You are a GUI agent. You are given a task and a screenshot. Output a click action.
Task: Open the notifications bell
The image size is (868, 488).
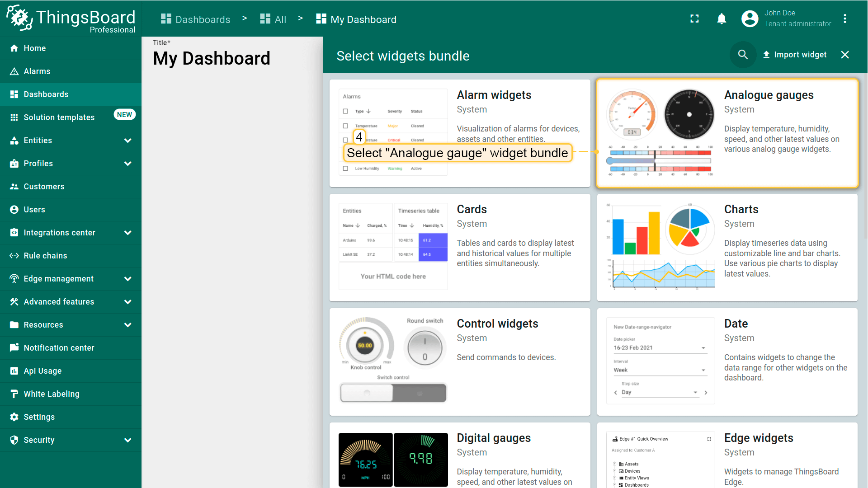click(x=722, y=19)
